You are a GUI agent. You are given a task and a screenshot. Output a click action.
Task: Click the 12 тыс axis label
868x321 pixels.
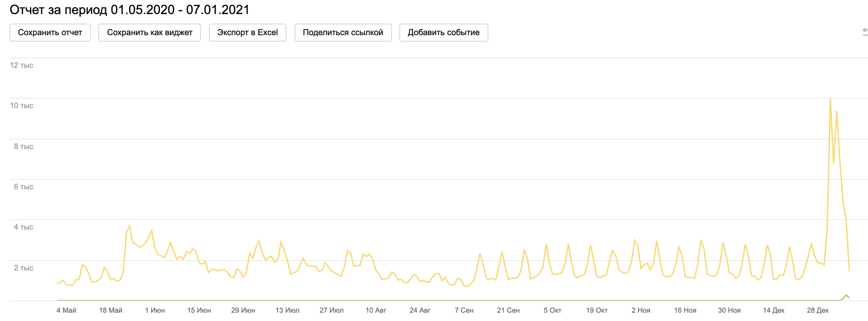pyautogui.click(x=22, y=65)
